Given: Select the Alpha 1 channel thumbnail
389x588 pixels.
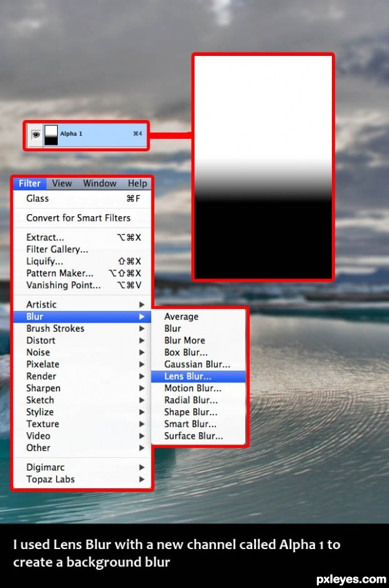Looking at the screenshot, I should [x=51, y=135].
